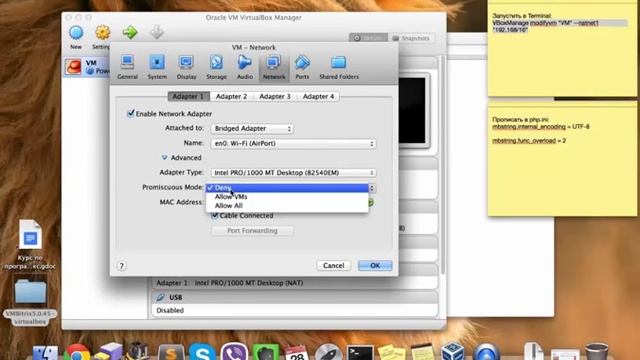Image resolution: width=640 pixels, height=360 pixels.
Task: Select the VMBitrix5.0.45-virtualbox folder on desktop
Action: [x=30, y=303]
